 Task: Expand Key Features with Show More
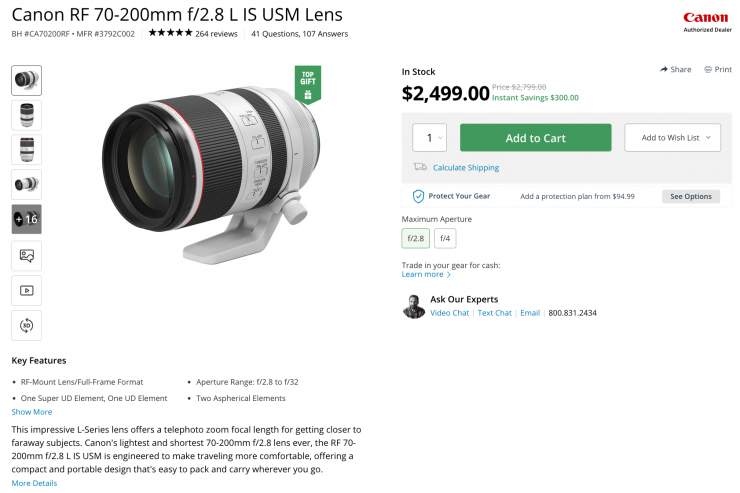pyautogui.click(x=32, y=411)
